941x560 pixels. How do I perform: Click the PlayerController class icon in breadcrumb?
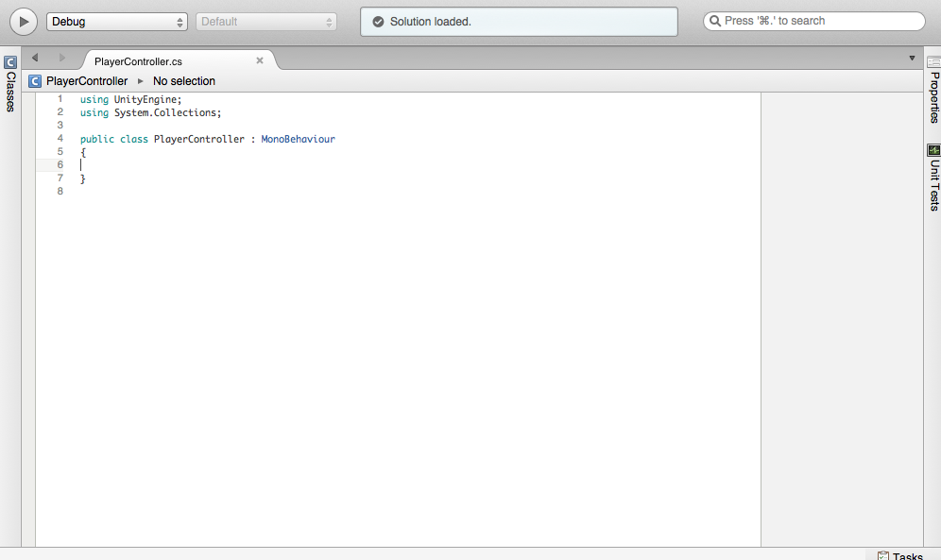pos(35,81)
